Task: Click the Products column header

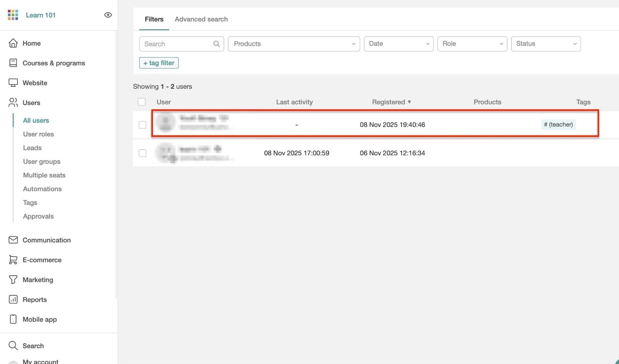Action: coord(487,102)
